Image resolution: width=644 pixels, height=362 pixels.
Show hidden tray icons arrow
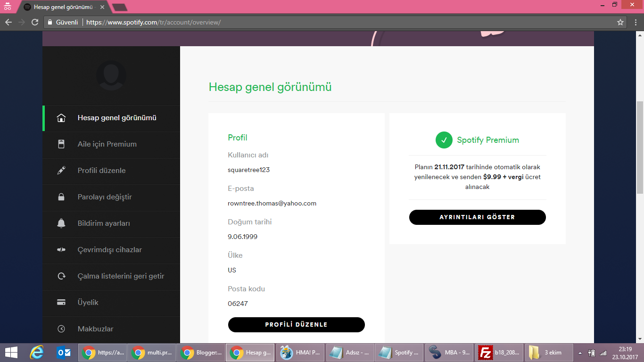pos(580,353)
